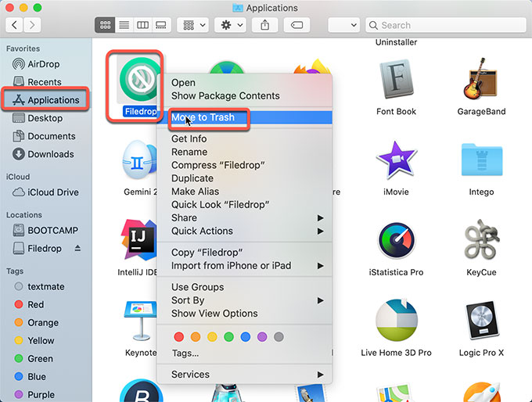This screenshot has width=532, height=402.
Task: Choose Rename from the context menu
Action: click(244, 152)
